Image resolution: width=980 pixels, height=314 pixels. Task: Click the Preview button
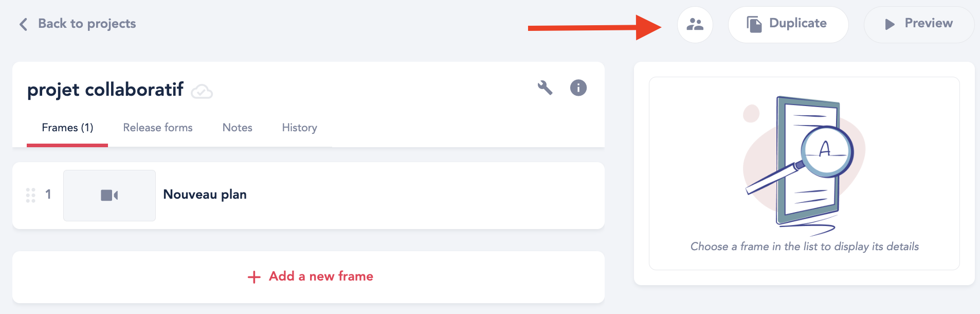(x=919, y=24)
